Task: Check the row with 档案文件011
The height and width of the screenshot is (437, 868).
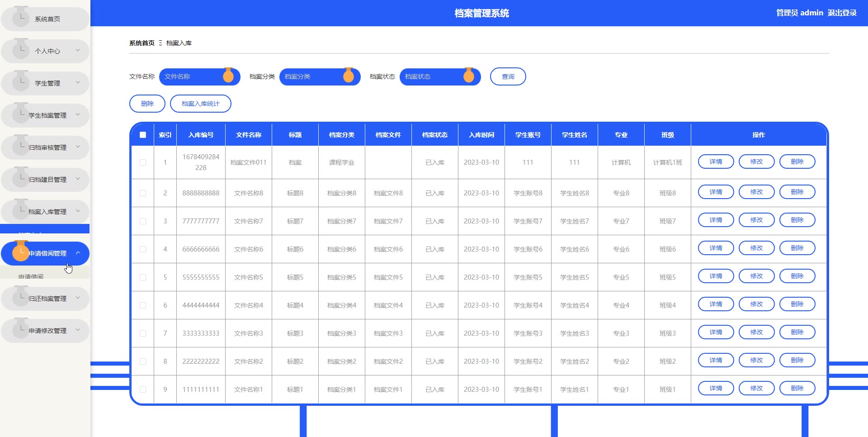Action: (x=143, y=162)
